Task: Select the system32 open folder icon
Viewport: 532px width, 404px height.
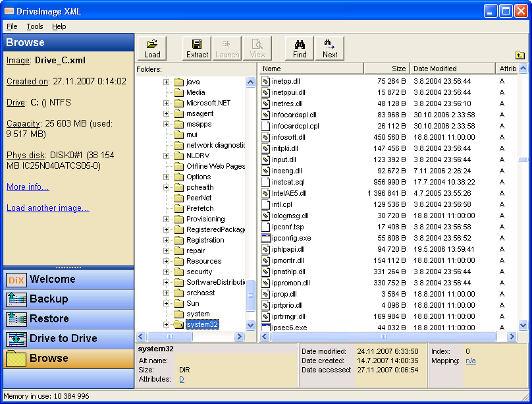Action: pyautogui.click(x=178, y=324)
